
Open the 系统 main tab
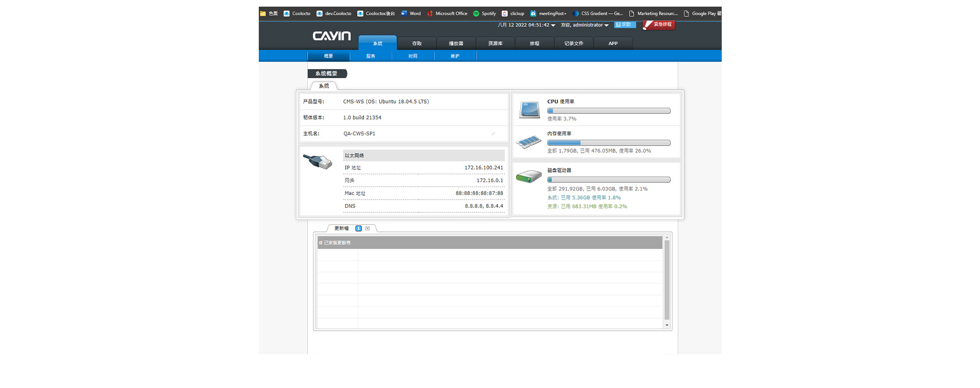378,43
